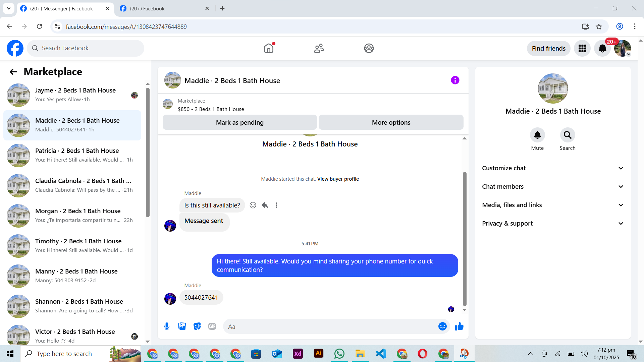Select the 5044027641 message bubble

click(x=201, y=297)
